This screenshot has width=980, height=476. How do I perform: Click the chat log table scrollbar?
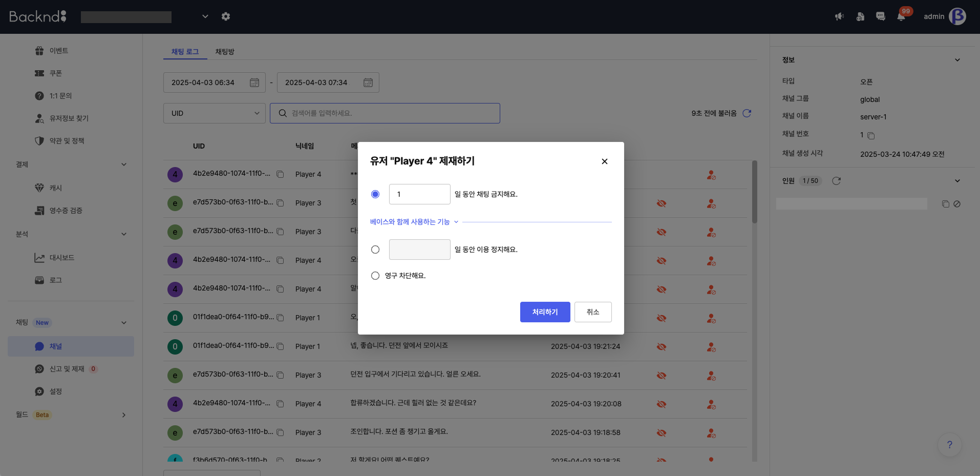pyautogui.click(x=755, y=192)
